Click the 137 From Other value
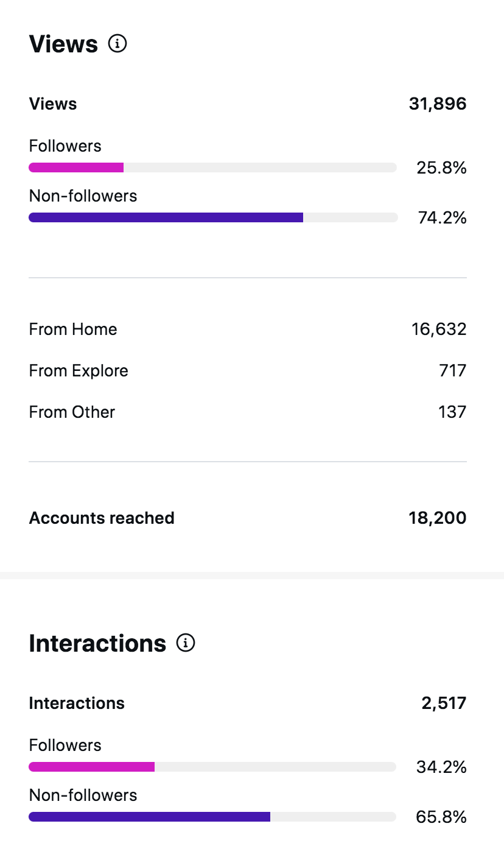Screen dimensions: 504x860 [452, 412]
